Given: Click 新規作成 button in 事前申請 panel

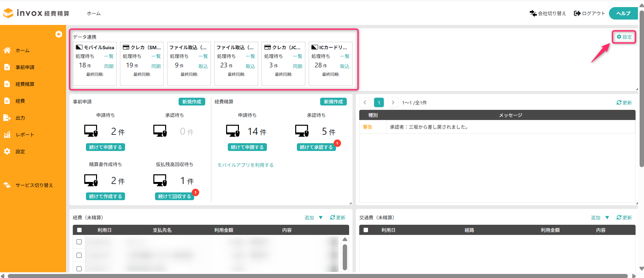Looking at the screenshot, I should click(x=192, y=101).
